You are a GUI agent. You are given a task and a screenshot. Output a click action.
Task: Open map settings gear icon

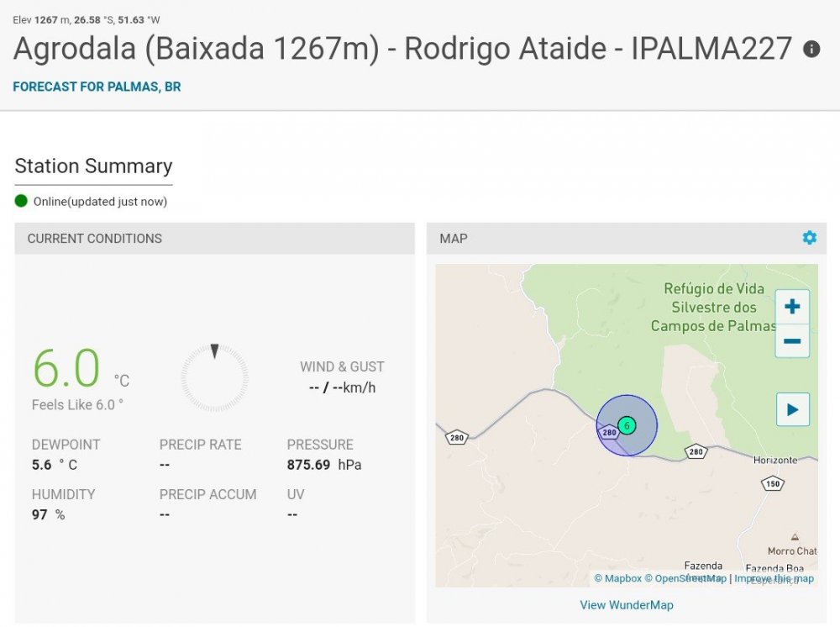(809, 237)
